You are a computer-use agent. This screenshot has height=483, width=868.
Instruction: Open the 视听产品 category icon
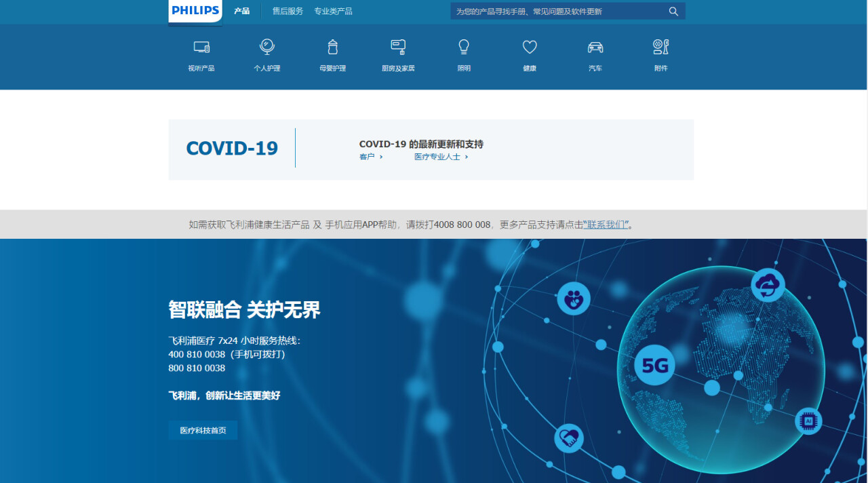click(x=201, y=47)
